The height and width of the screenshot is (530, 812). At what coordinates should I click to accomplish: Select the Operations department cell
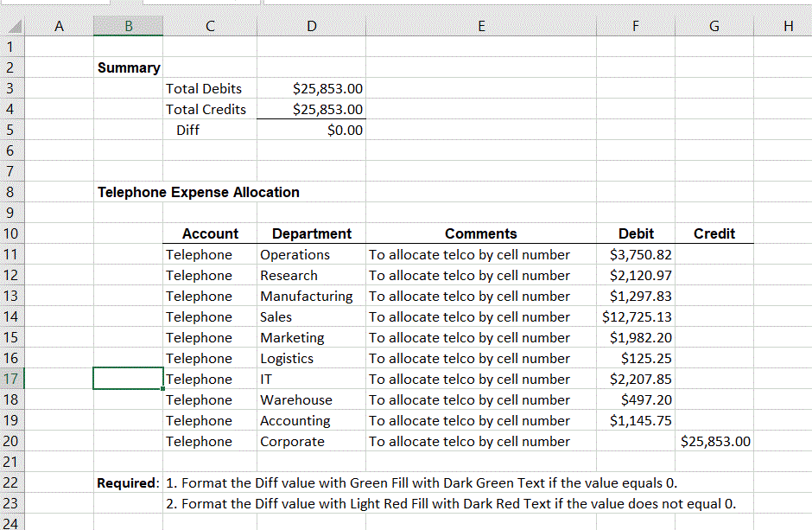pyautogui.click(x=311, y=254)
